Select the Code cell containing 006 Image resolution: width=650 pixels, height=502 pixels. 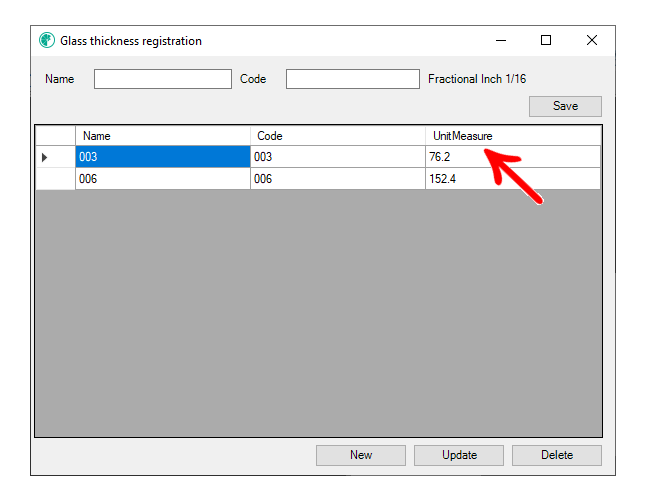[x=338, y=179]
